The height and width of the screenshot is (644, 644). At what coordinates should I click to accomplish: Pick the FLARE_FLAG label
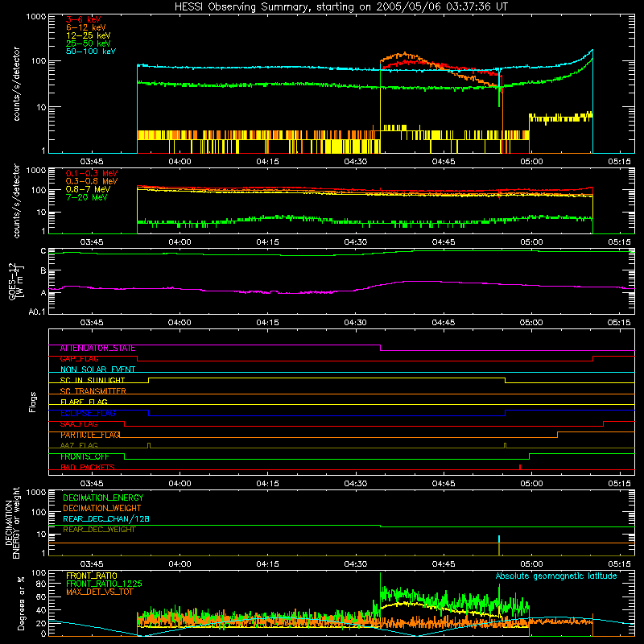(x=84, y=402)
